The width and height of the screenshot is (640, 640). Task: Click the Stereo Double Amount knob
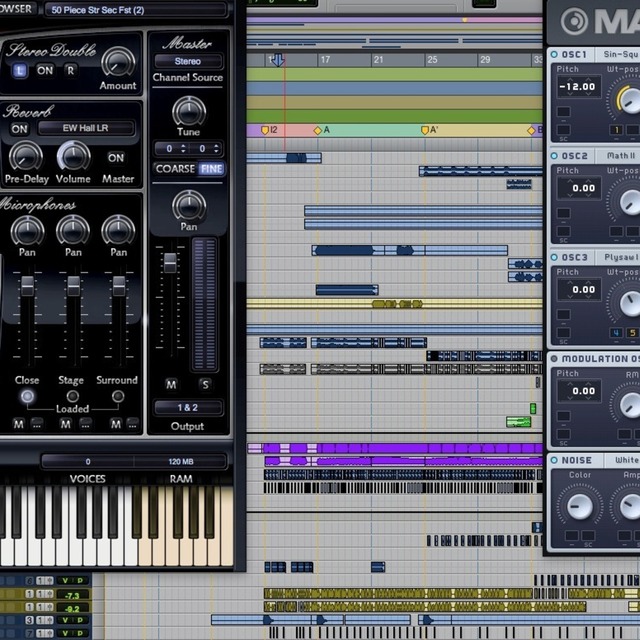point(117,62)
